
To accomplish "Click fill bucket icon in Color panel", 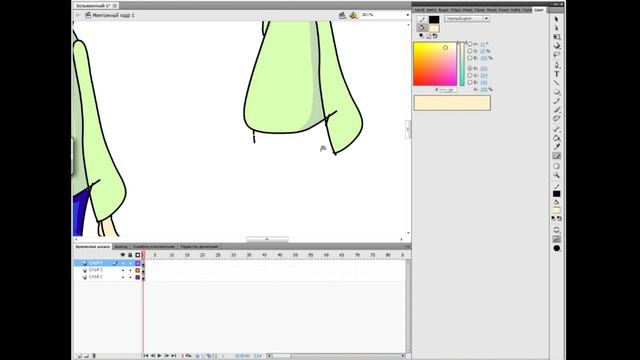I will (x=422, y=28).
